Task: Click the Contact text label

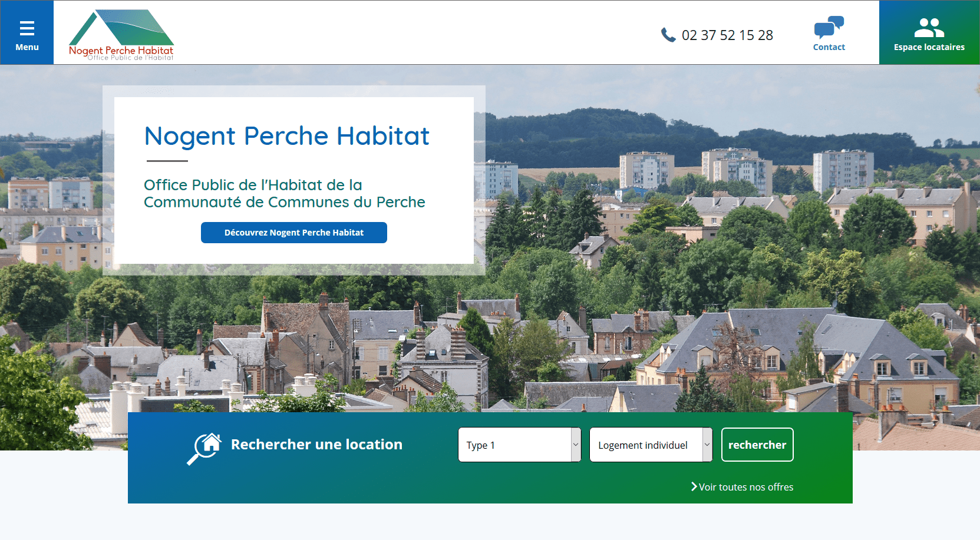Action: (829, 47)
